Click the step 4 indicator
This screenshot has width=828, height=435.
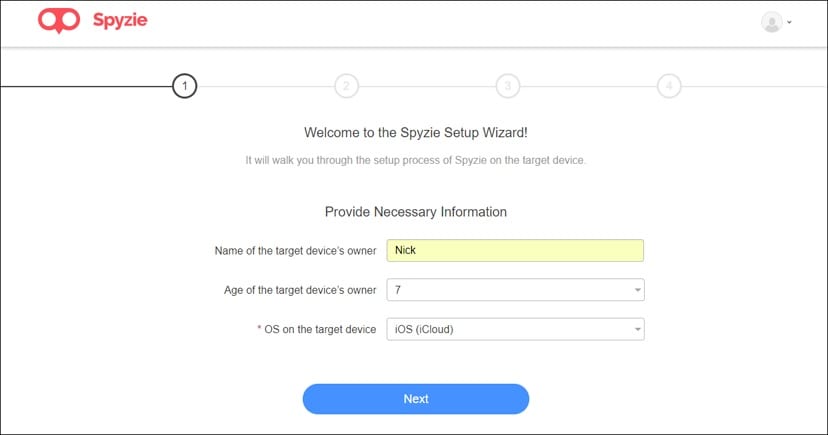pos(669,86)
